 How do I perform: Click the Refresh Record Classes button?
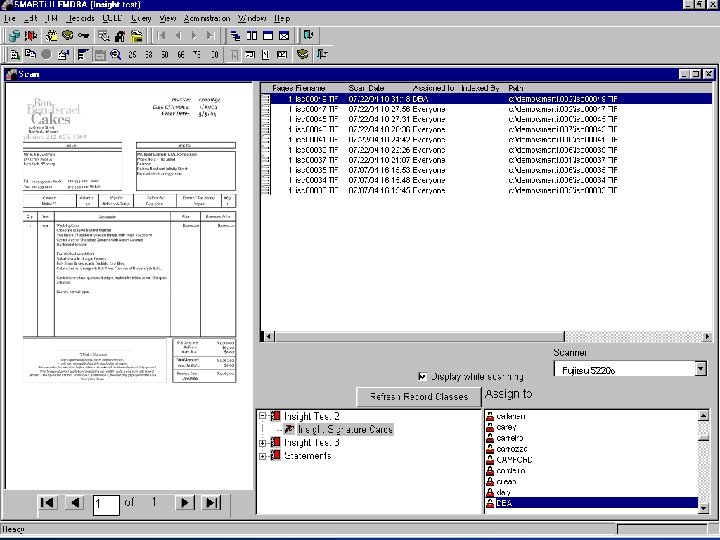pyautogui.click(x=419, y=397)
